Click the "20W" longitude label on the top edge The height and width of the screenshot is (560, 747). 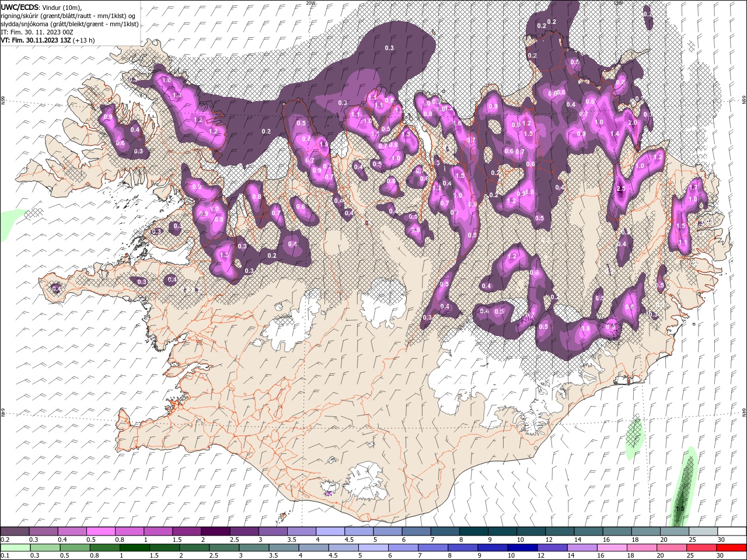tap(310, 3)
